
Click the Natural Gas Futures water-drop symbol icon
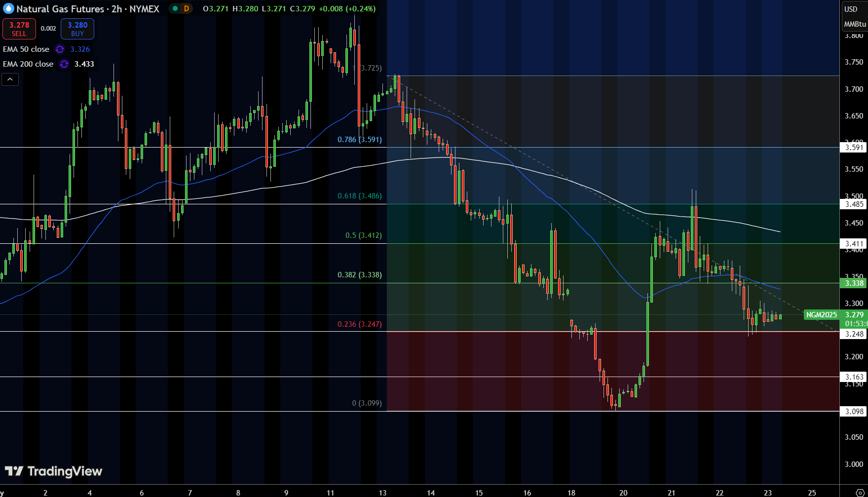click(8, 9)
